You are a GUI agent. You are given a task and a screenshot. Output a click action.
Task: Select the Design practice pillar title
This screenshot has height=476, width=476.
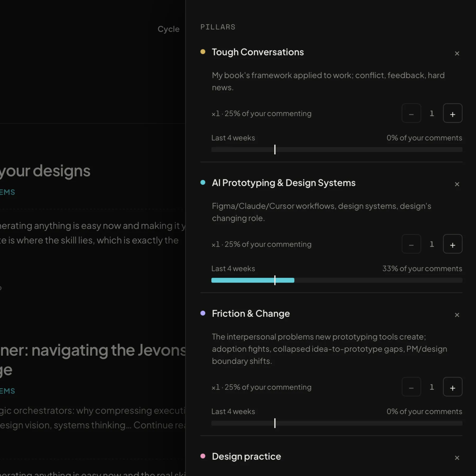pyautogui.click(x=246, y=456)
